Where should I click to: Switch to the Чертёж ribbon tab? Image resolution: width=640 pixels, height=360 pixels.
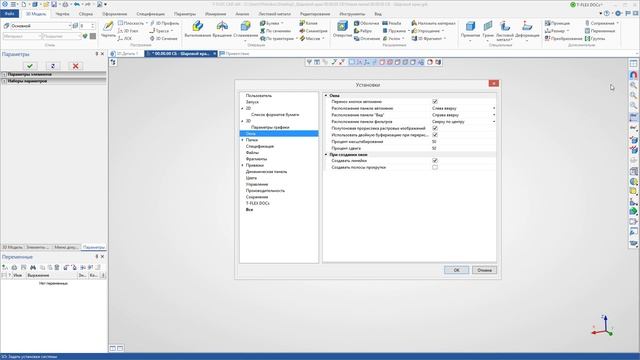(x=62, y=14)
